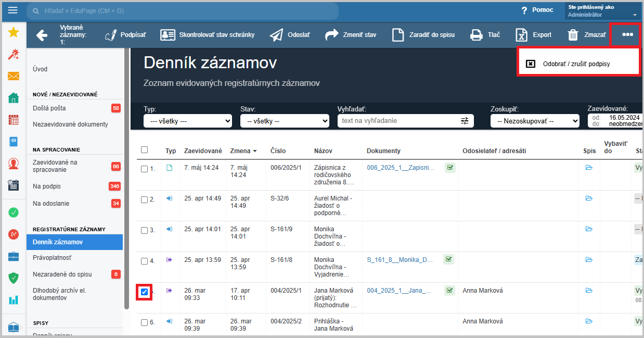Open Došlá pošta in left navigation
Image resolution: width=644 pixels, height=338 pixels.
point(49,108)
